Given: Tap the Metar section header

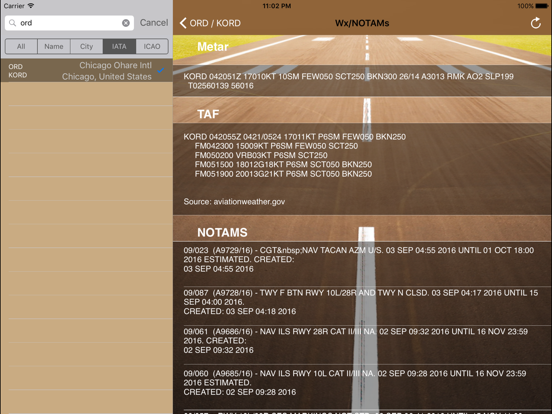Looking at the screenshot, I should (213, 47).
